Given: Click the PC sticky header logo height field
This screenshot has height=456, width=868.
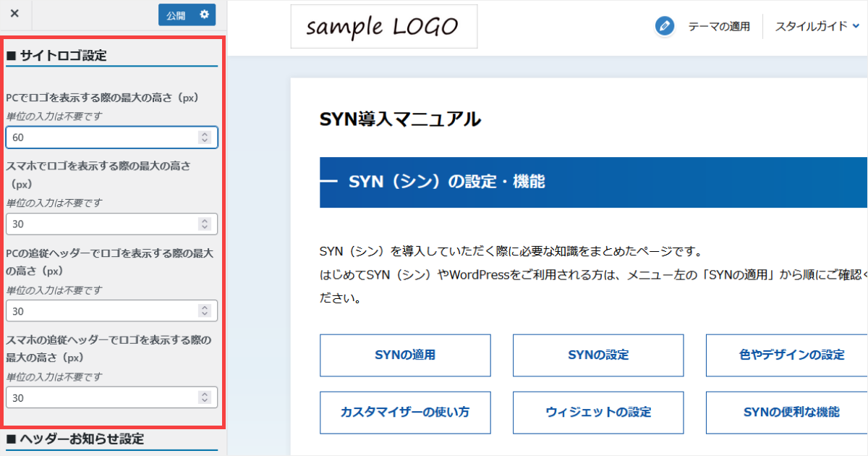Looking at the screenshot, I should tap(101, 311).
